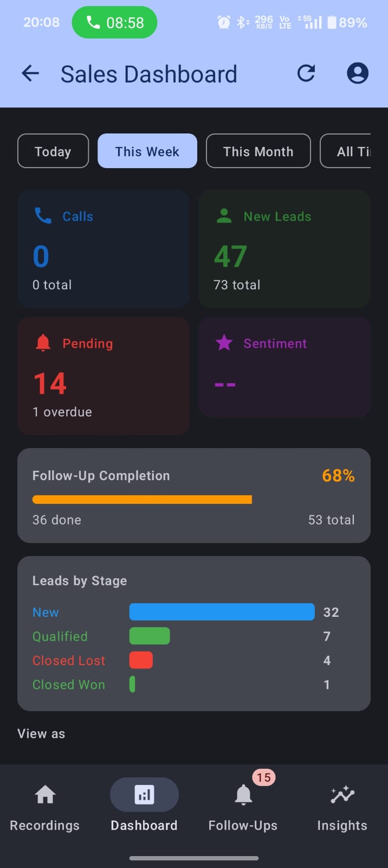Open the Calls stat card phone icon

[43, 215]
